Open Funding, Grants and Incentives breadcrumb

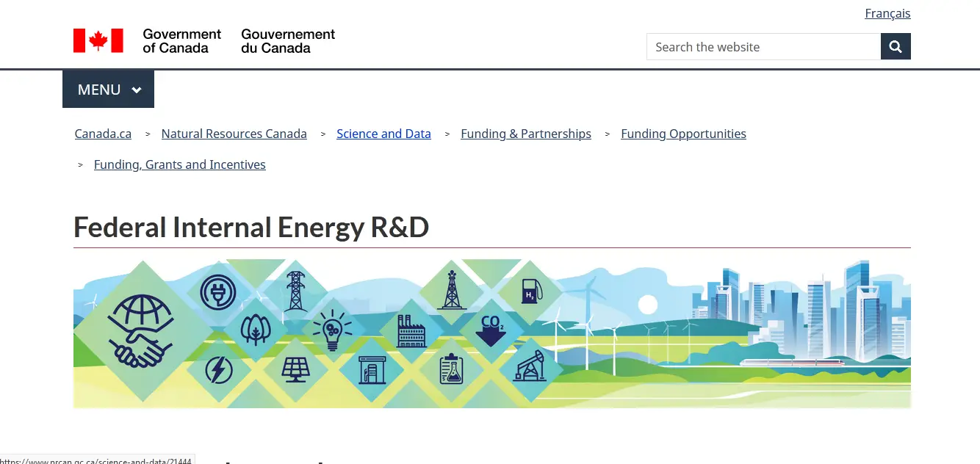[179, 164]
